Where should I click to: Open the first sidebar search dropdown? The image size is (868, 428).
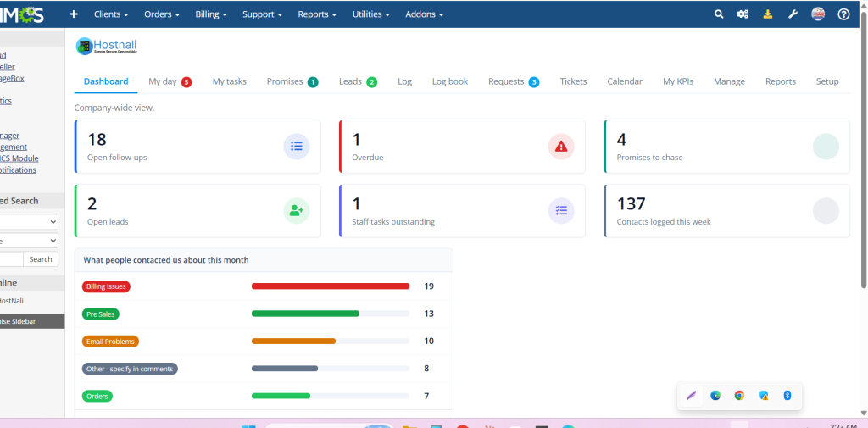tap(29, 222)
